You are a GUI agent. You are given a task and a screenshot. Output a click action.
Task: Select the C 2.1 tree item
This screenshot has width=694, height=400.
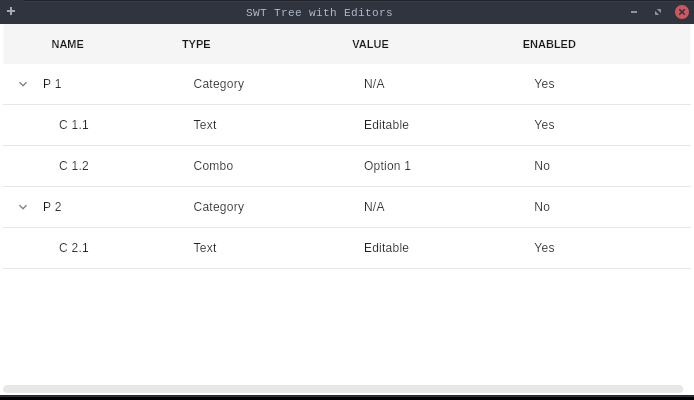[x=74, y=248]
